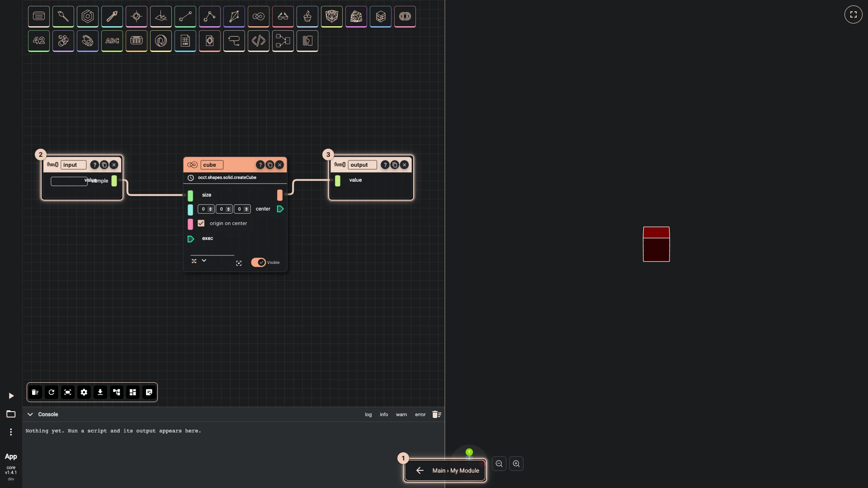The width and height of the screenshot is (868, 488).
Task: Expand the cube node's bottom dropdown chevron
Action: click(x=204, y=261)
